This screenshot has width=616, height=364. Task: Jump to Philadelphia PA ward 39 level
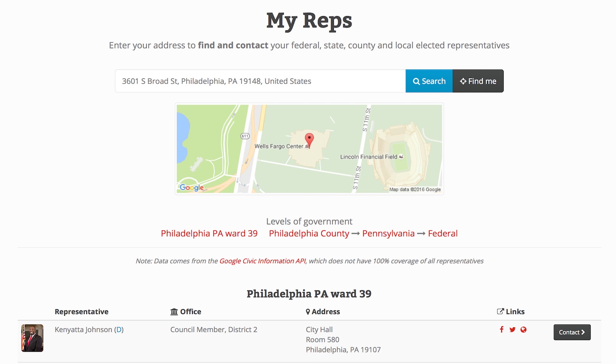click(209, 233)
